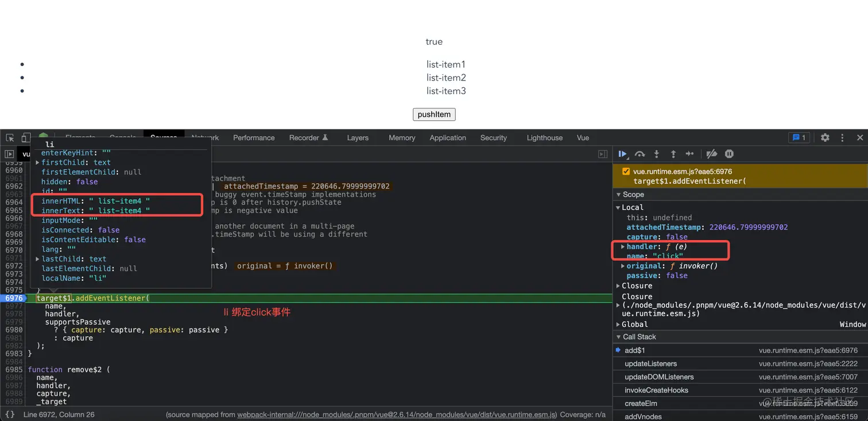Image resolution: width=868 pixels, height=421 pixels.
Task: Toggle pause on exceptions
Action: click(x=729, y=154)
